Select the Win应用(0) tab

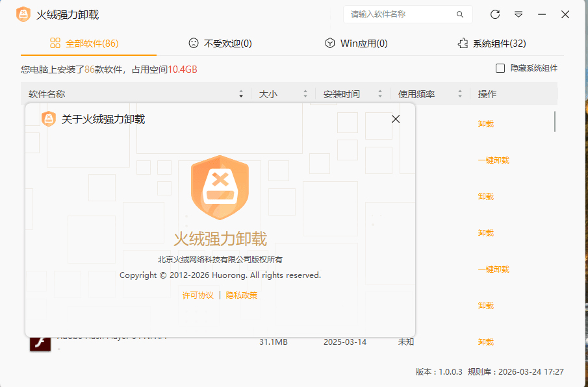[x=355, y=44]
